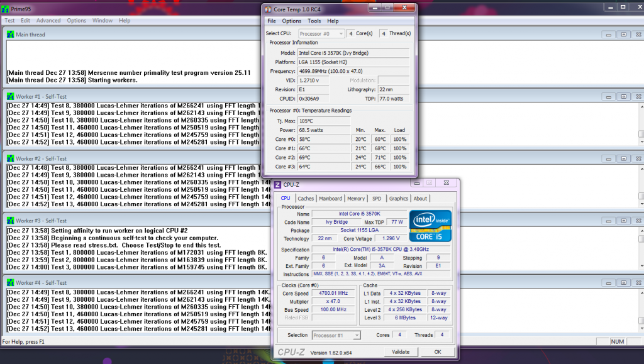Click the Frequency value in Core Temp
644x364 pixels.
tap(353, 71)
